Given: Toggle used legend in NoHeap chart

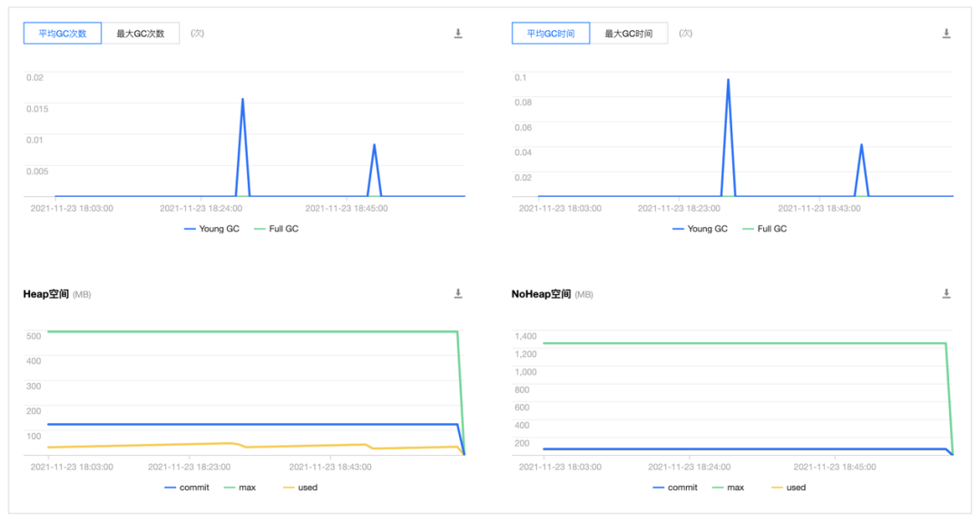Looking at the screenshot, I should coord(789,488).
